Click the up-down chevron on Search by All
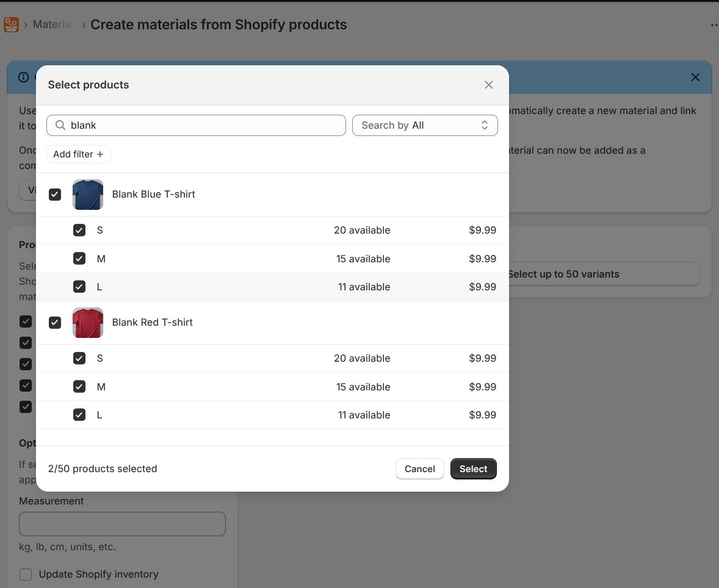This screenshot has width=719, height=588. point(484,125)
